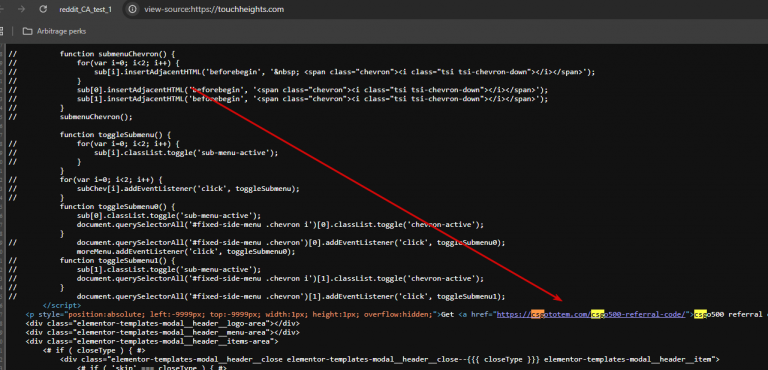
Task: Click the header__close elementor div line
Action: (x=389, y=359)
